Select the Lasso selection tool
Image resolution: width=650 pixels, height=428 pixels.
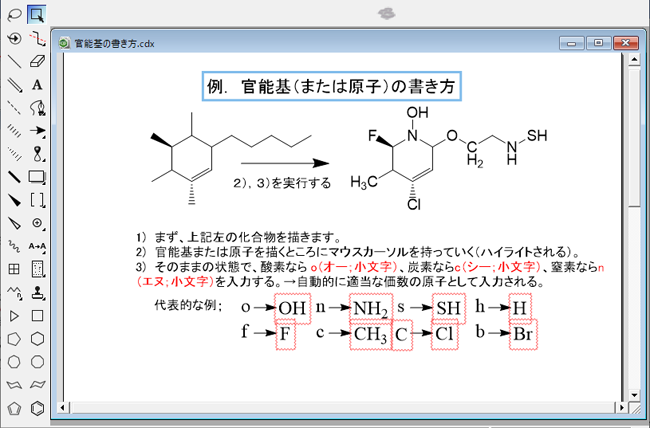pyautogui.click(x=14, y=14)
